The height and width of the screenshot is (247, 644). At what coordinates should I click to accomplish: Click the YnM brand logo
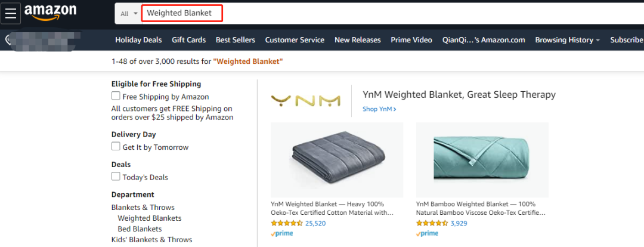click(305, 101)
